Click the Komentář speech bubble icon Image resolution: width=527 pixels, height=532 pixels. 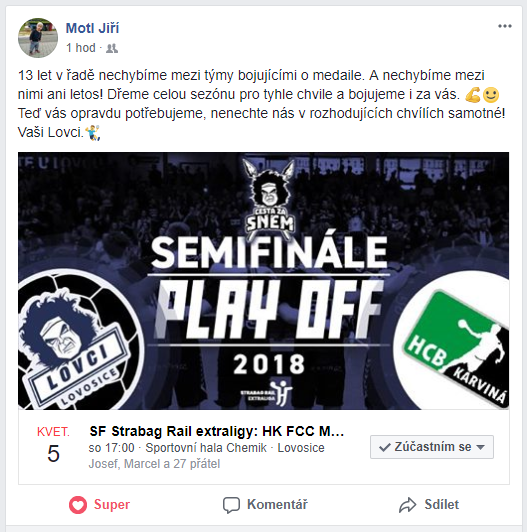(x=231, y=505)
